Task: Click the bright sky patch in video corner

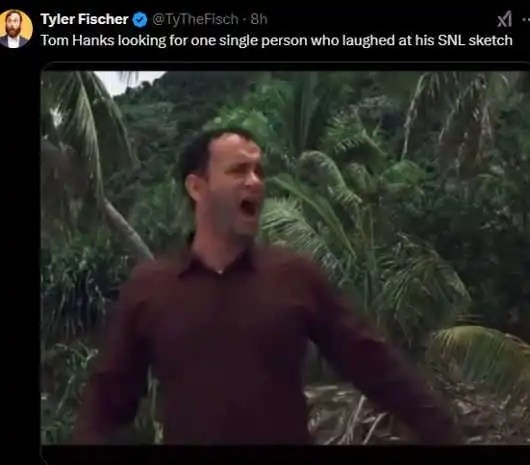Action: click(130, 81)
